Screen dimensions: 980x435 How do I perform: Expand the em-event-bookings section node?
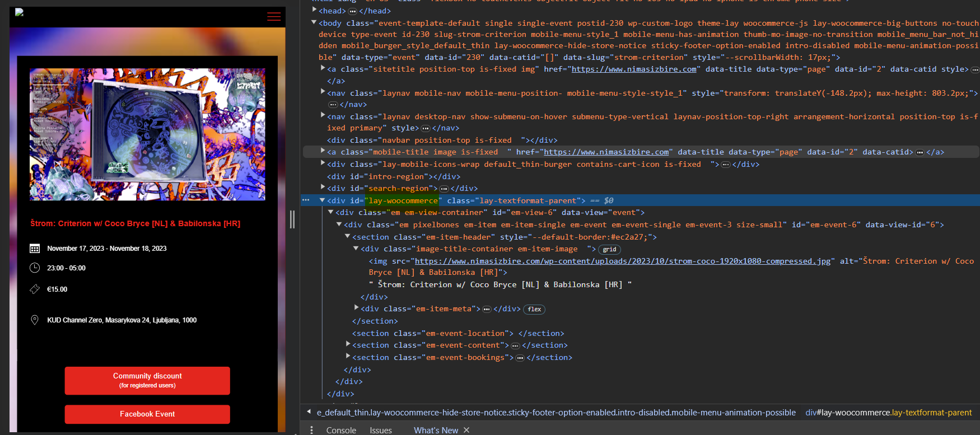point(348,357)
